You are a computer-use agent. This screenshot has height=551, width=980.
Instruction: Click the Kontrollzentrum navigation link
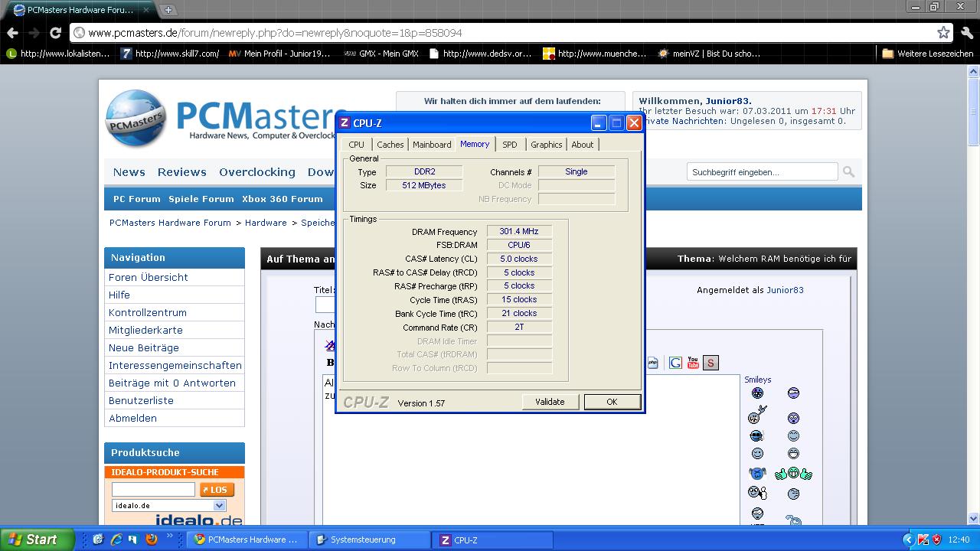[x=147, y=312]
